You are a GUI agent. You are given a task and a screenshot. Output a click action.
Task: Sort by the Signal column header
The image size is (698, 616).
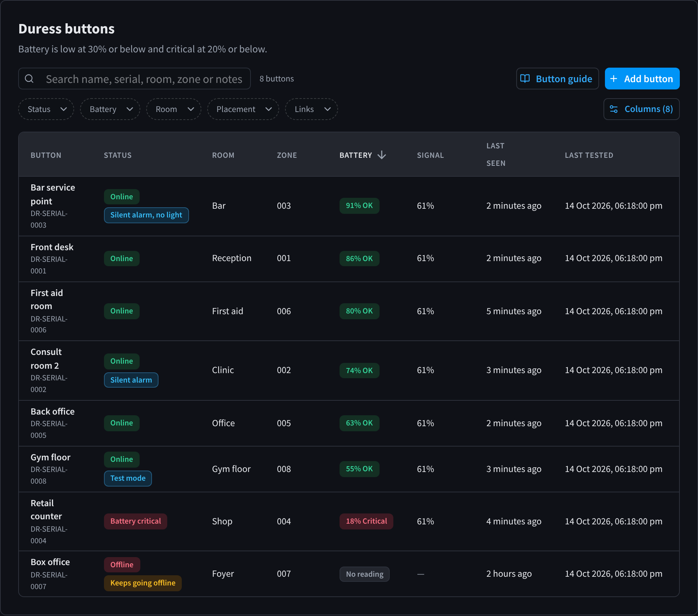(430, 155)
